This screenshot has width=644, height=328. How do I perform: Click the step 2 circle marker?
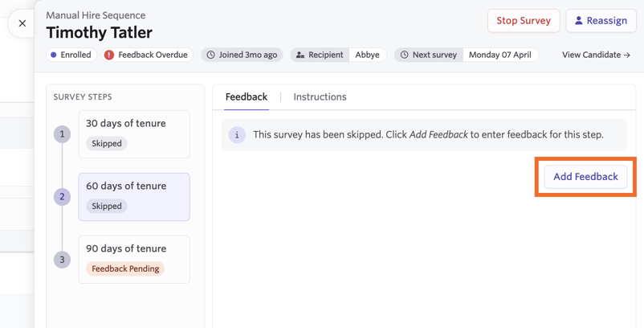coord(62,197)
